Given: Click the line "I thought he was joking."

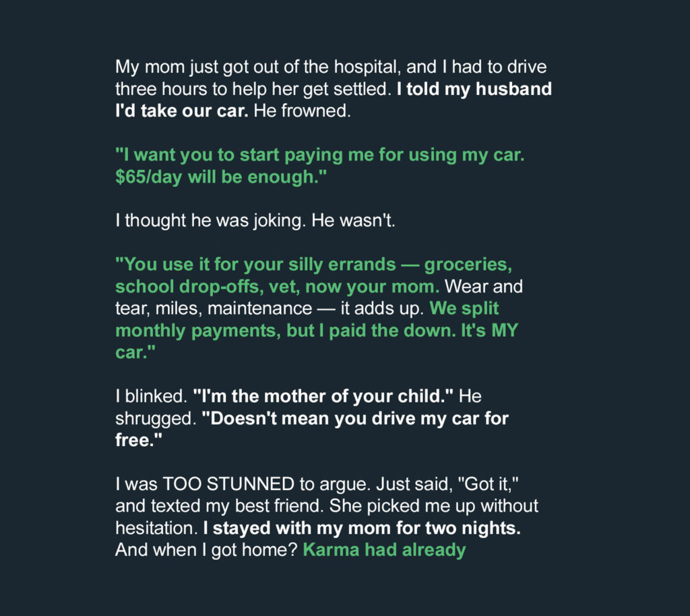Looking at the screenshot, I should 210,220.
